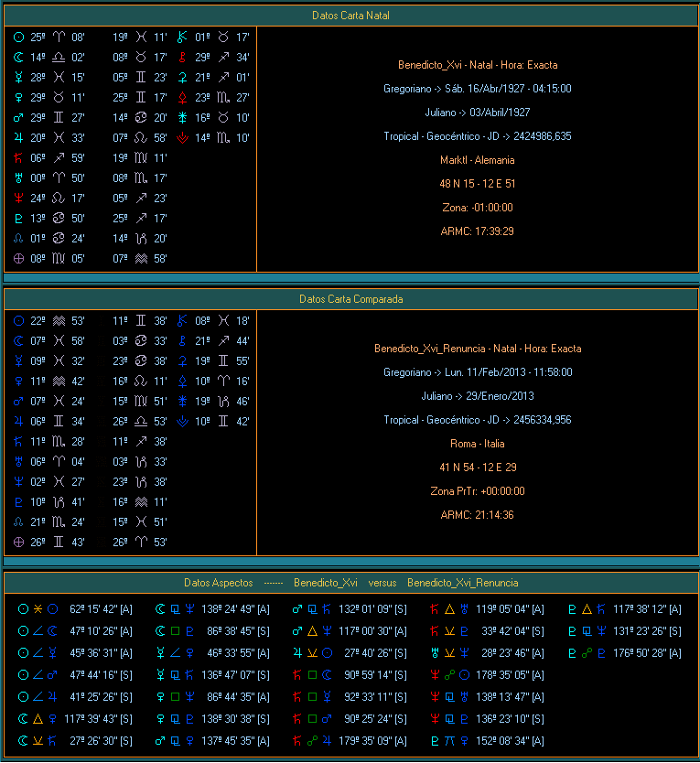Select 'ARMC: 17:39:29' value
700x763 pixels.
[478, 231]
